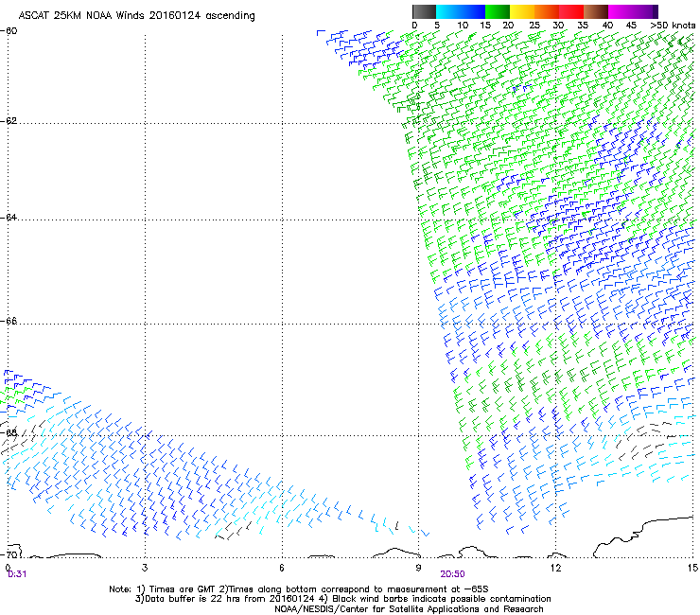
Task: Click the latitude label -68
Action: (9, 432)
